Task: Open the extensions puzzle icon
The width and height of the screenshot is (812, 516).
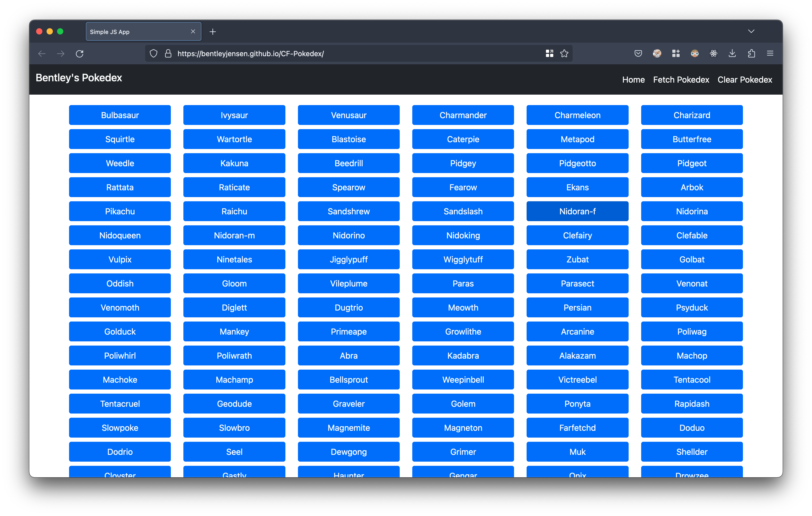Action: tap(751, 54)
